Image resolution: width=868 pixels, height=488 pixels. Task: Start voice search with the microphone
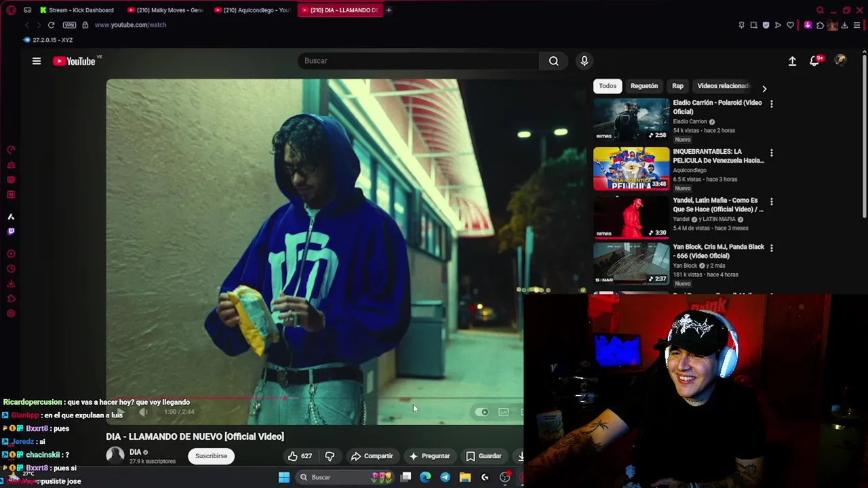pyautogui.click(x=585, y=61)
